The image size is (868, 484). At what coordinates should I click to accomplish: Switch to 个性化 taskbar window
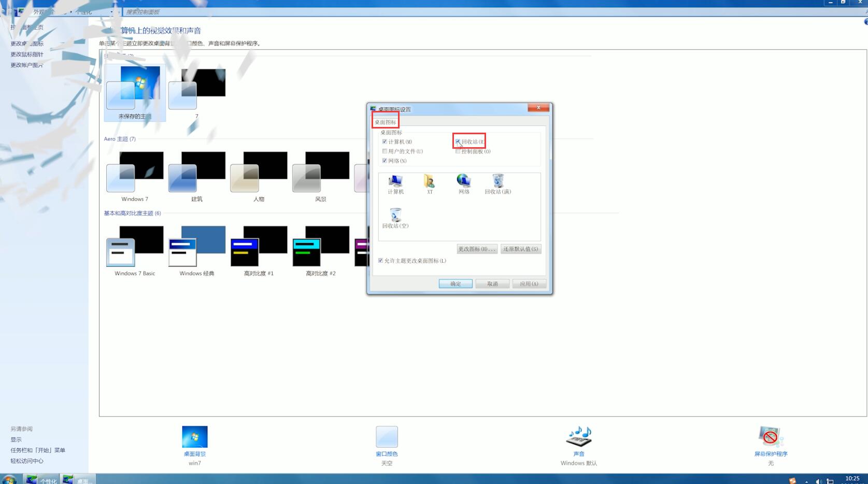pos(41,479)
